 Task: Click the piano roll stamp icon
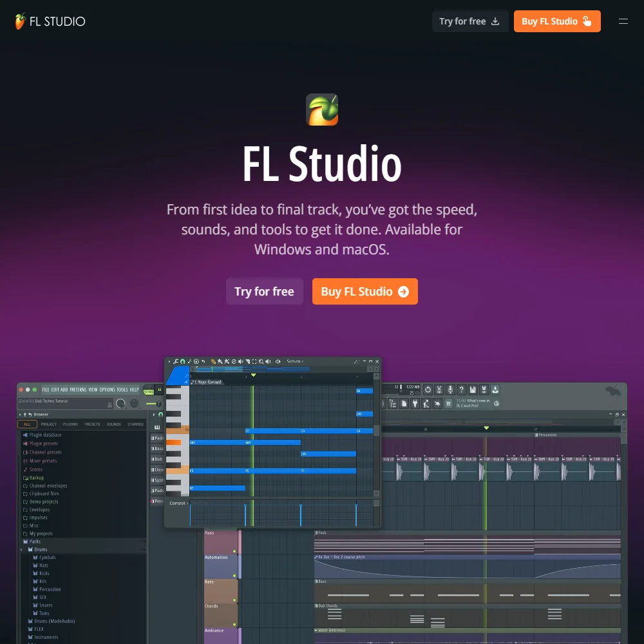point(196,361)
